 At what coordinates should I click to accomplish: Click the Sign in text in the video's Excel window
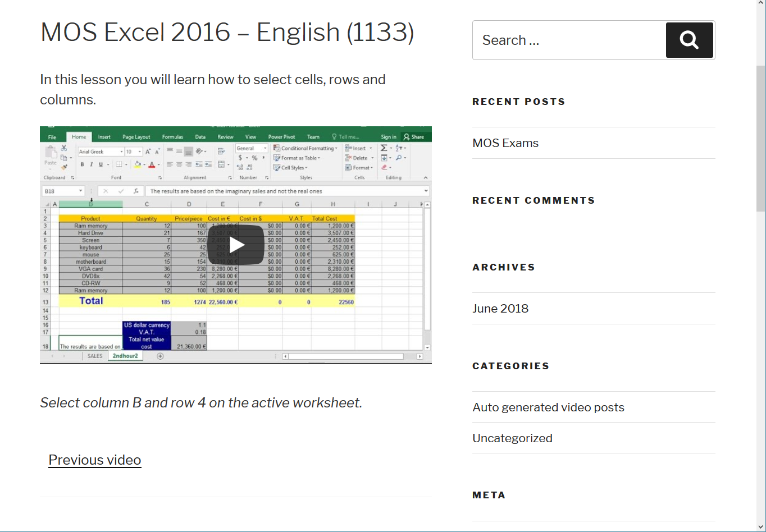pyautogui.click(x=389, y=137)
